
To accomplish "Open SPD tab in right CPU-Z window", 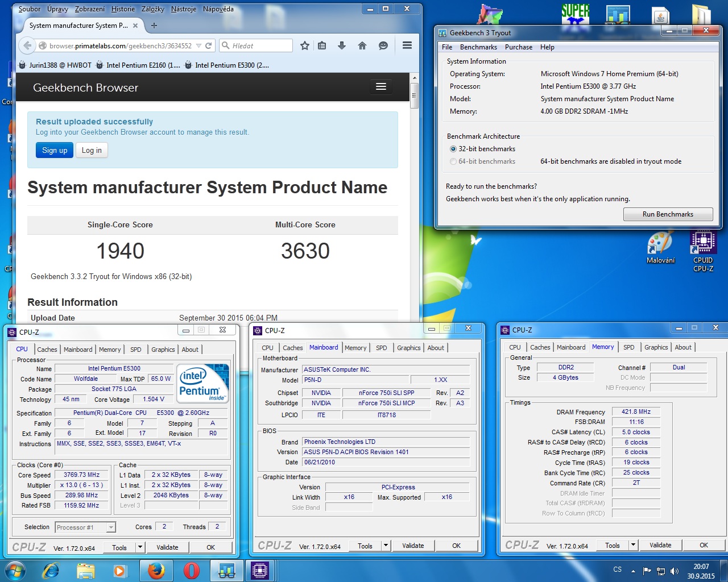I will tap(628, 347).
